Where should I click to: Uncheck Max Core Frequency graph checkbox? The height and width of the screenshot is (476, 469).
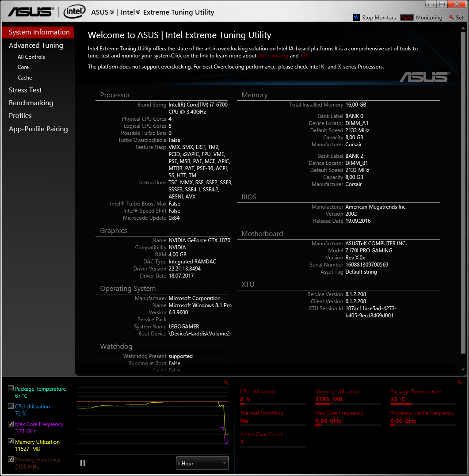[x=11, y=424]
